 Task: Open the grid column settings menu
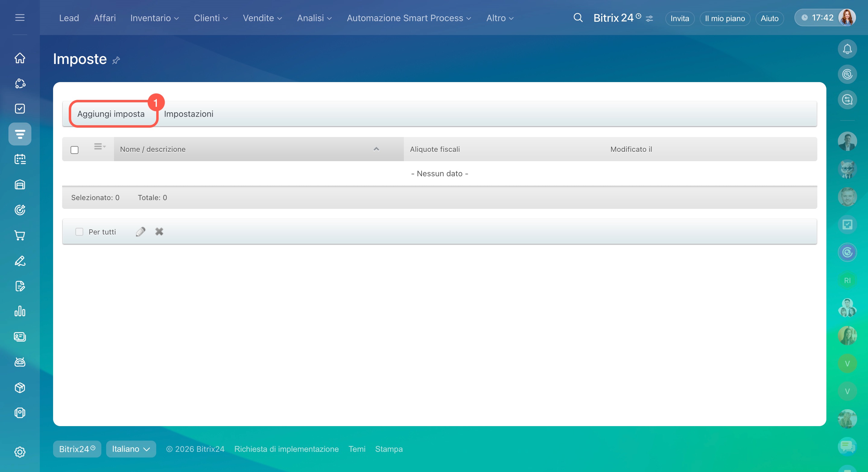99,146
